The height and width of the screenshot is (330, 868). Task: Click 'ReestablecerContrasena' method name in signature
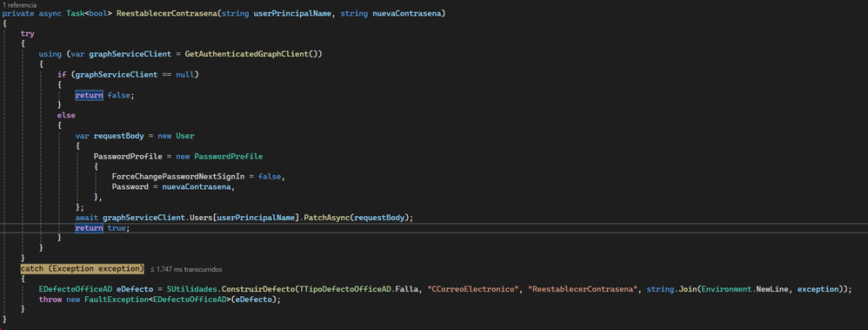click(x=166, y=13)
